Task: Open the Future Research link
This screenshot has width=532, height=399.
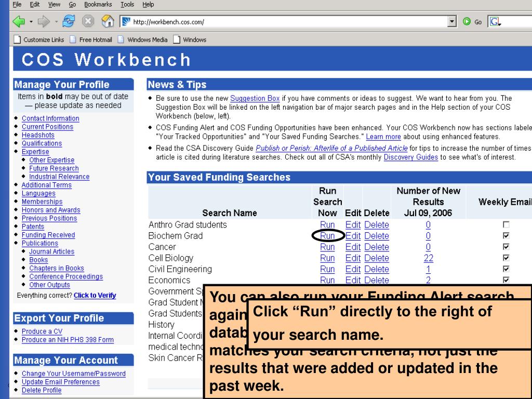Action: pyautogui.click(x=54, y=168)
